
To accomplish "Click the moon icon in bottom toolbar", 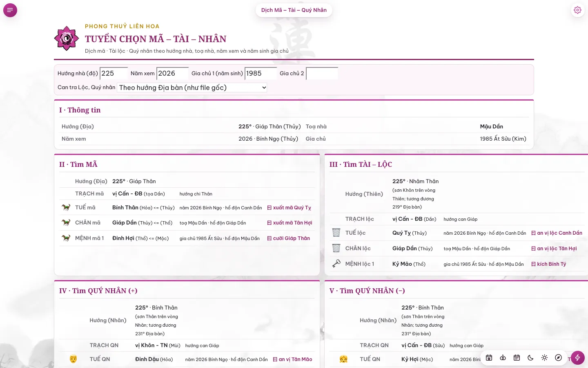I will tap(530, 358).
